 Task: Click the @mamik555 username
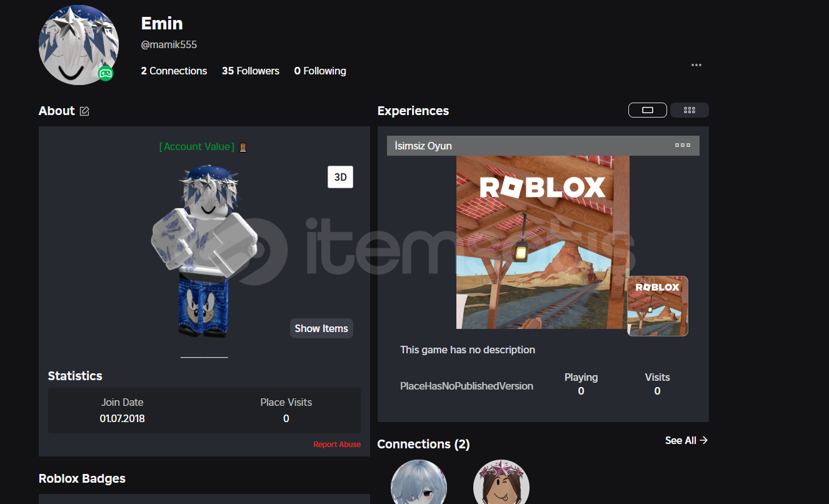pyautogui.click(x=169, y=45)
